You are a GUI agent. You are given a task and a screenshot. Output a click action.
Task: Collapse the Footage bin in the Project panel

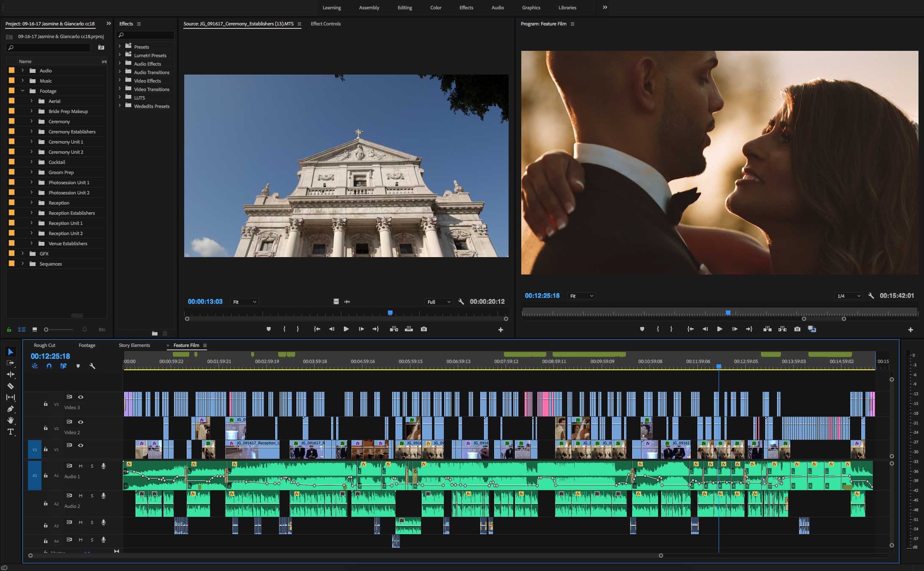click(22, 91)
